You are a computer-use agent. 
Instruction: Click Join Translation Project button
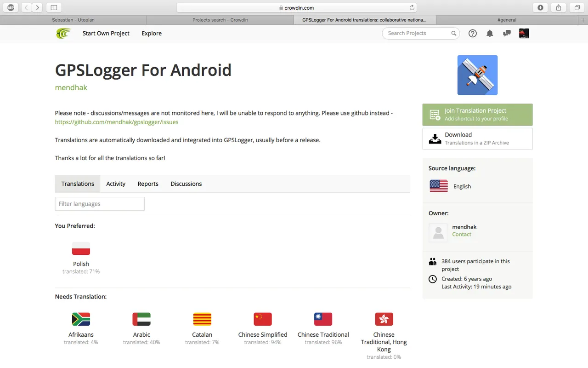(477, 115)
